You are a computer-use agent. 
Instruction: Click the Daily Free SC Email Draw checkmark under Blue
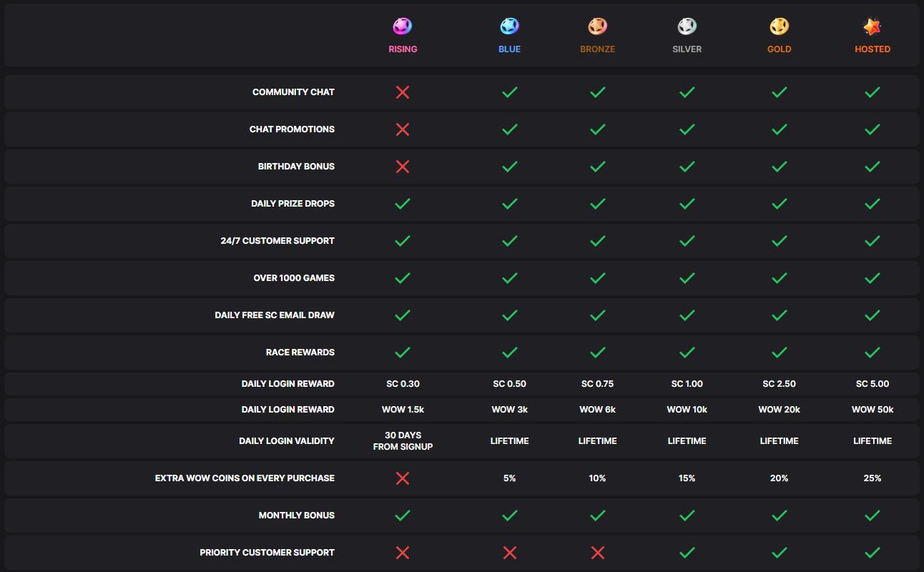[x=510, y=315]
